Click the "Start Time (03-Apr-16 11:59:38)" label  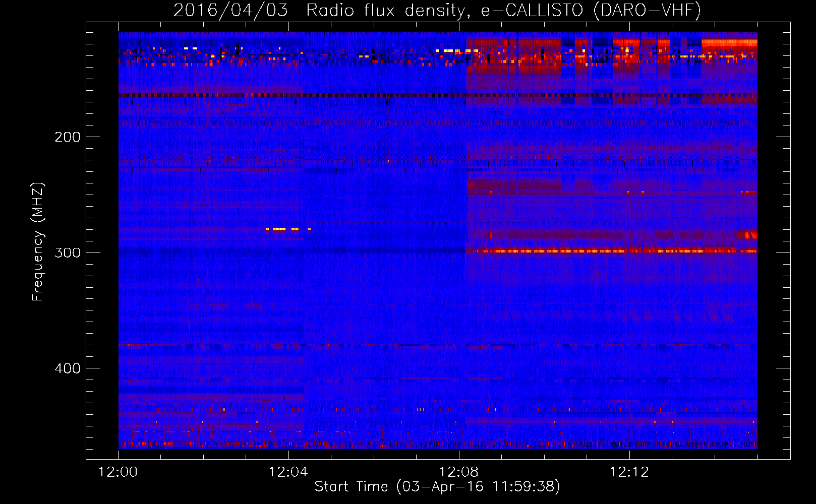coord(437,487)
